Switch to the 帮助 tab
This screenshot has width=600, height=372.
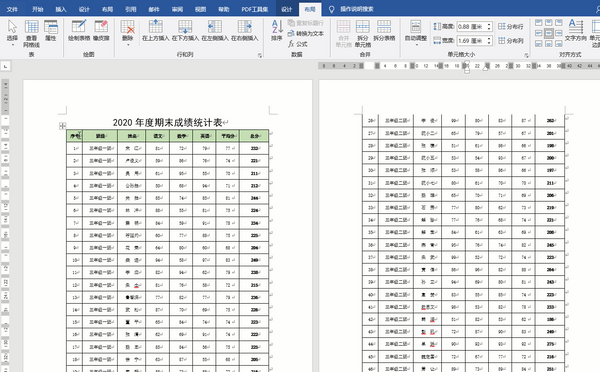224,9
